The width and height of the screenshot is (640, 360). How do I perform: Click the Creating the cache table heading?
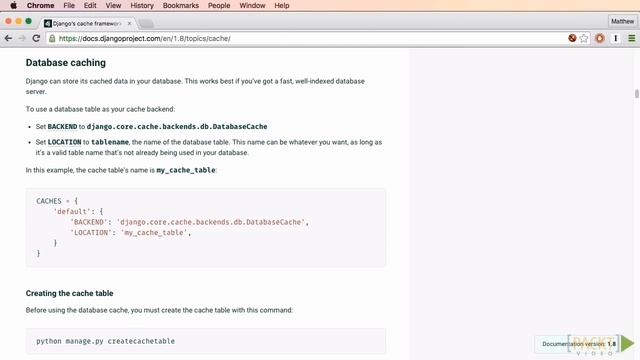point(69,293)
